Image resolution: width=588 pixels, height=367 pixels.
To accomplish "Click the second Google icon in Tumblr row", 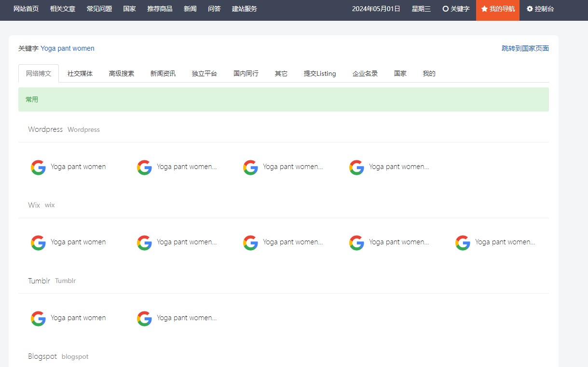I will (x=144, y=319).
